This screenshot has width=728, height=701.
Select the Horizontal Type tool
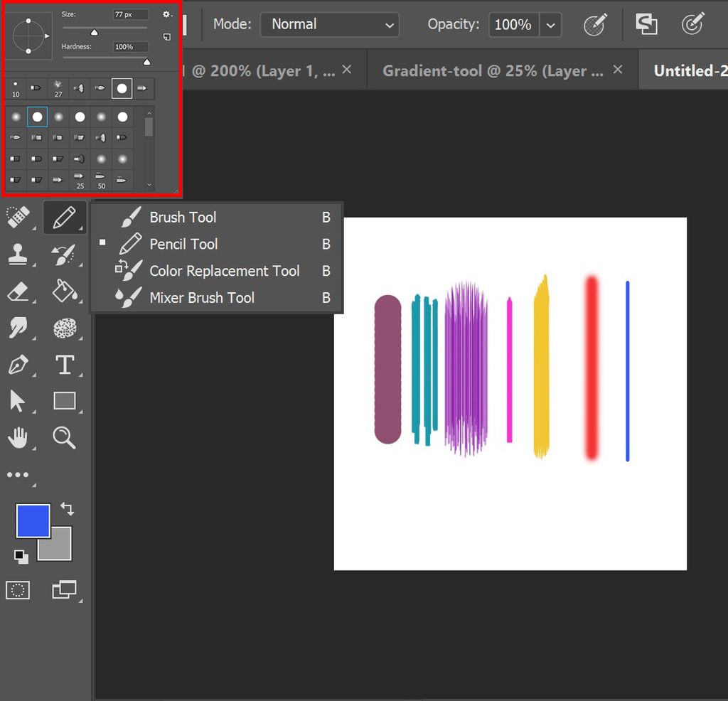pyautogui.click(x=65, y=365)
